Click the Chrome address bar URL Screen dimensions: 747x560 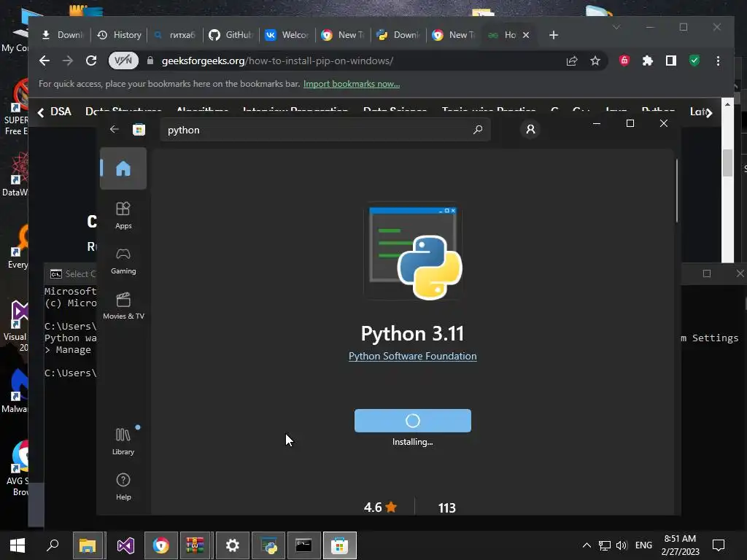coord(277,61)
